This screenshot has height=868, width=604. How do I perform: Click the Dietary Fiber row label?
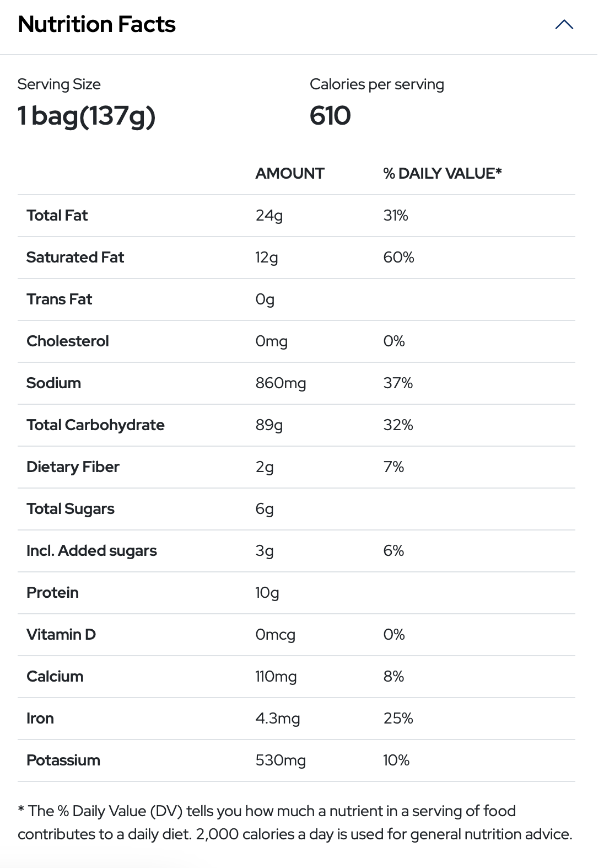point(73,467)
